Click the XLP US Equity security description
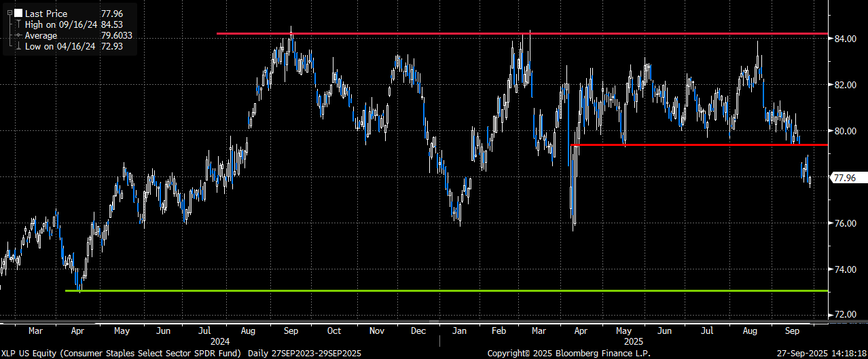Screen dimensions: 868x359 point(122,354)
